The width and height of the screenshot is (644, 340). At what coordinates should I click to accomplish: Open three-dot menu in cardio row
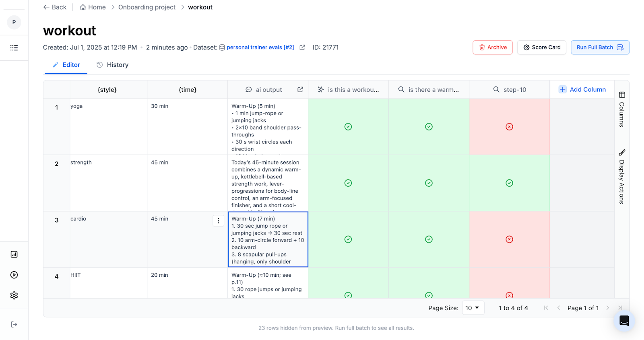click(x=218, y=220)
